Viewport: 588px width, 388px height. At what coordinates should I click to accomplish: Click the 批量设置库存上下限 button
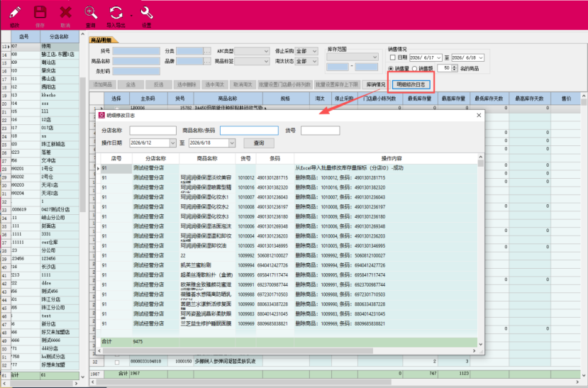[x=337, y=84]
